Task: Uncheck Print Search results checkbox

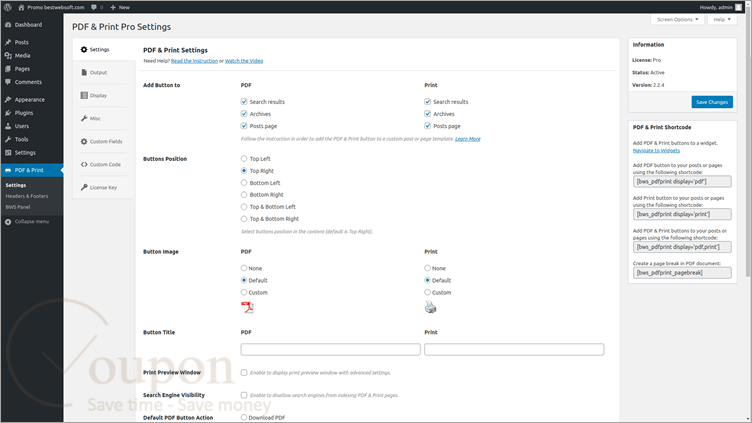Action: 427,102
